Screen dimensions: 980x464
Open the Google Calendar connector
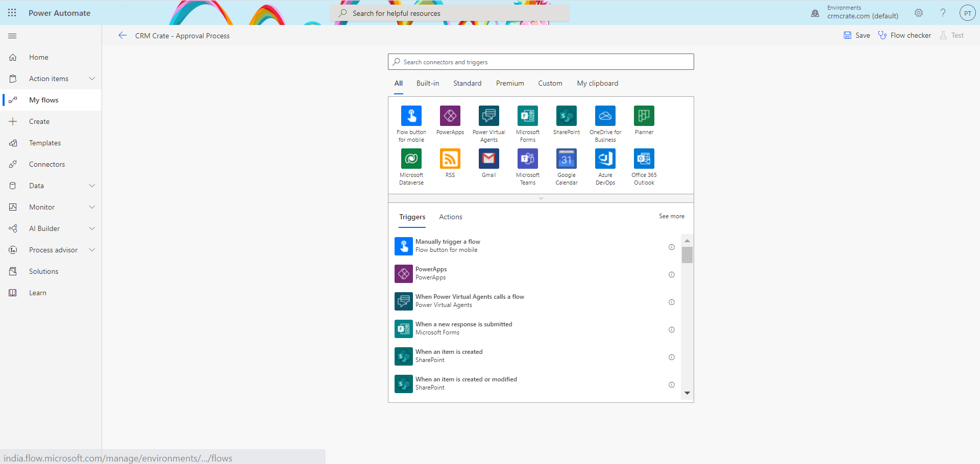point(566,159)
